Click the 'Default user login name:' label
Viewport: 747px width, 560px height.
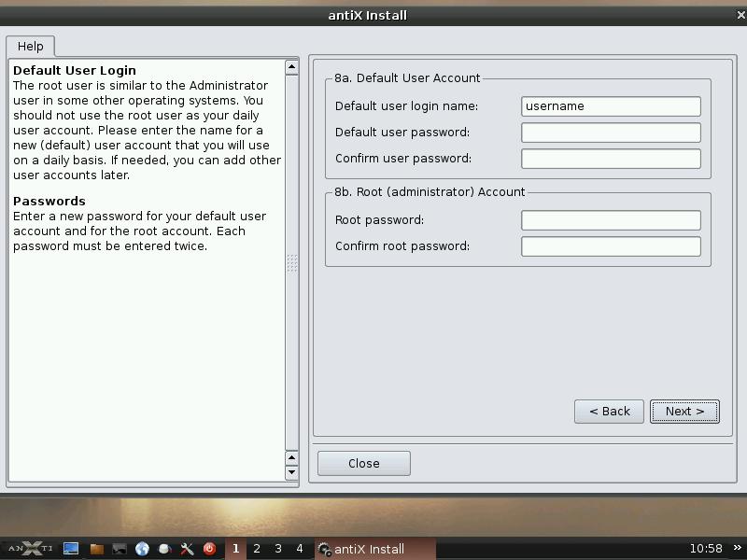coord(407,106)
